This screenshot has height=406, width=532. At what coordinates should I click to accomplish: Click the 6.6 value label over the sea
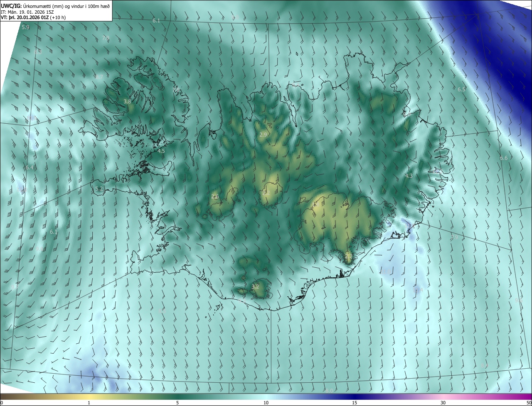504,158
